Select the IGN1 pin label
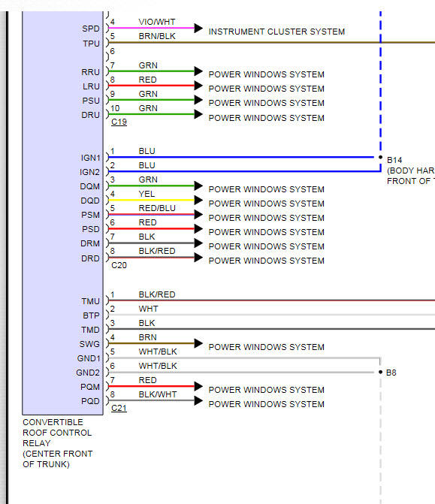435x504 pixels. click(x=91, y=158)
